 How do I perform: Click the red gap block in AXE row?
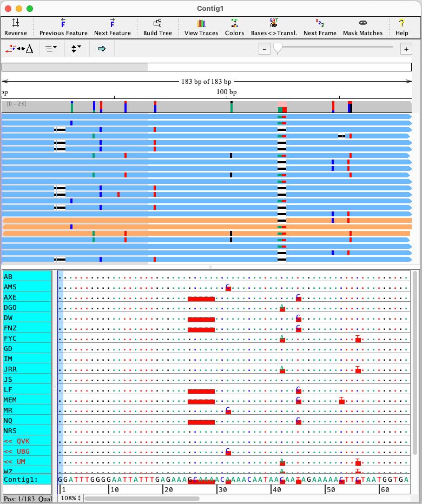(201, 299)
